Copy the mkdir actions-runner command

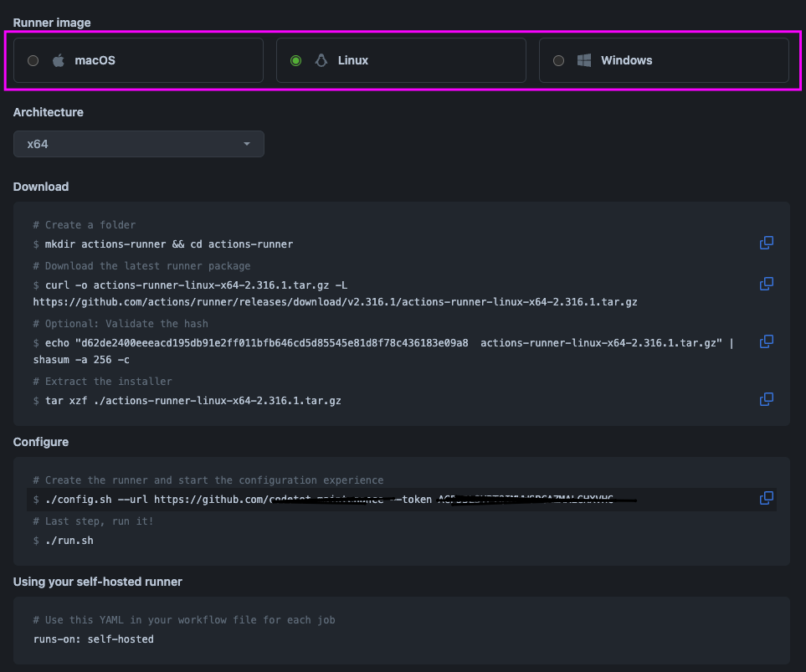(766, 243)
